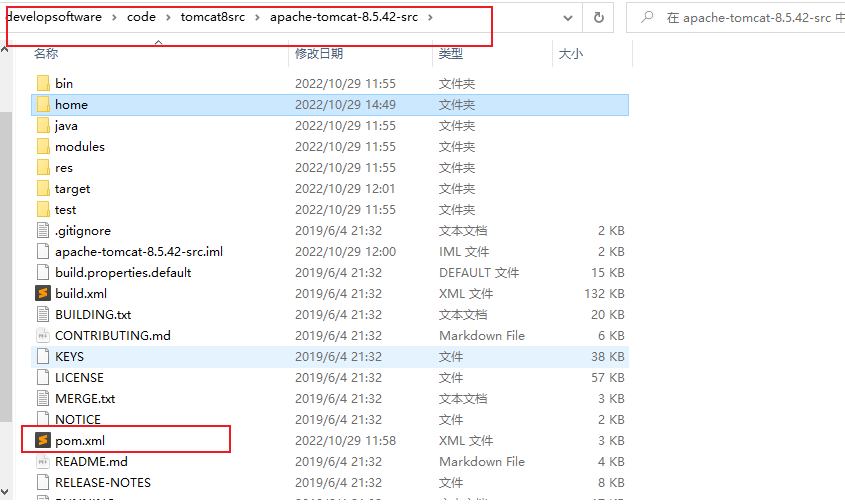The width and height of the screenshot is (845, 504).
Task: Refresh the current folder view
Action: tap(599, 18)
